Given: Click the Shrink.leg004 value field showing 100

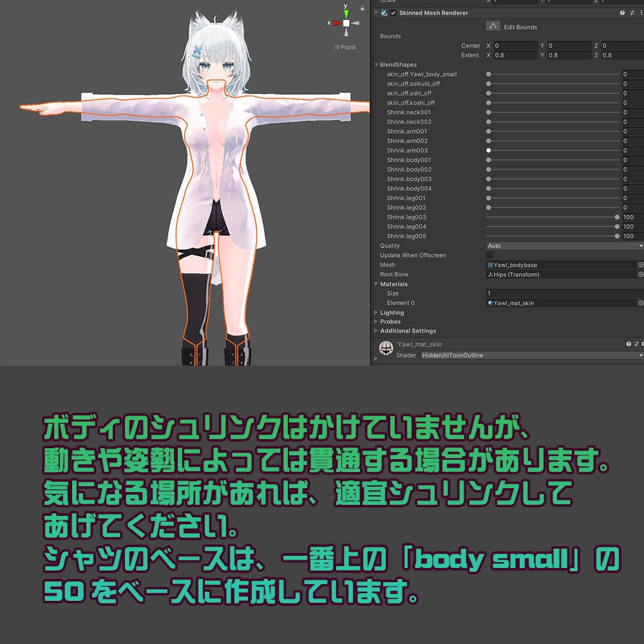Looking at the screenshot, I should (632, 227).
